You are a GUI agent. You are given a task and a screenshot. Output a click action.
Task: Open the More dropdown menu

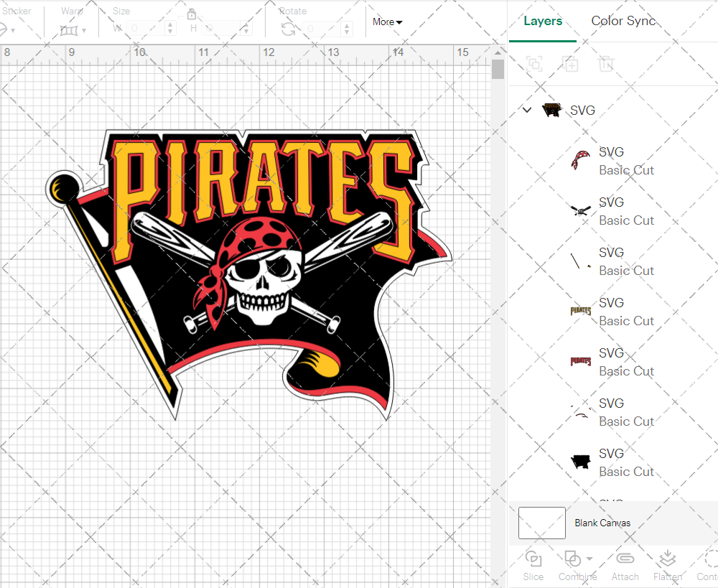click(388, 22)
